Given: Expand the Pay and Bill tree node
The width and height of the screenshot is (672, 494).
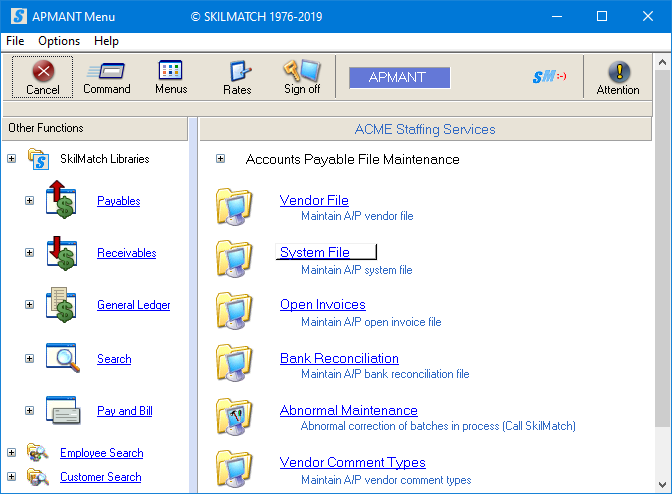Looking at the screenshot, I should 29,410.
